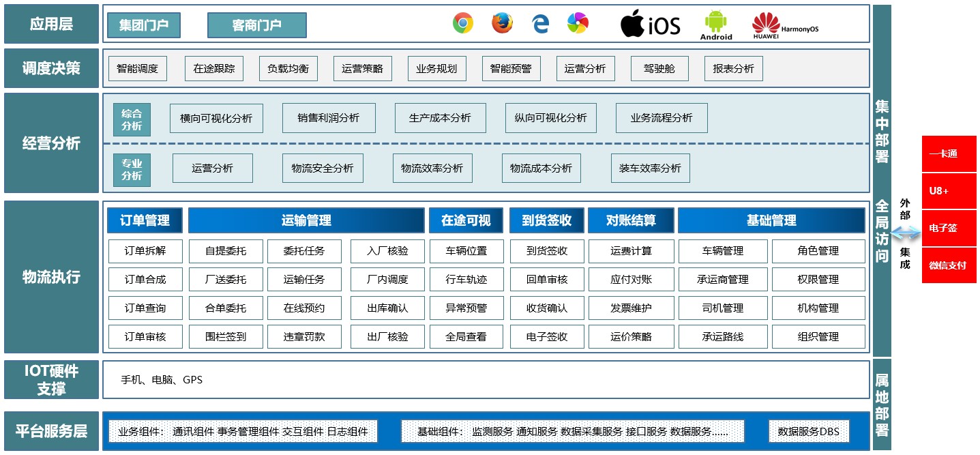Click the Chrome browser icon
The image size is (980, 455).
462,23
